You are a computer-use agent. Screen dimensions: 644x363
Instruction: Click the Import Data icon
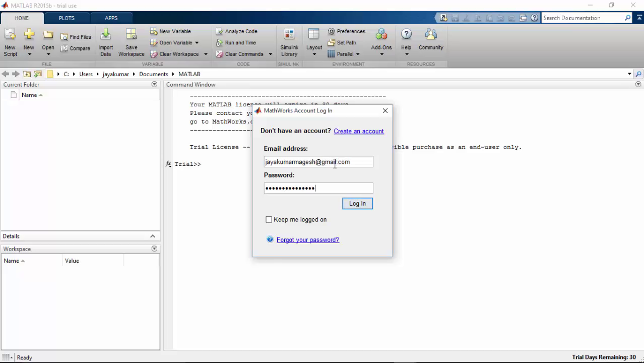click(106, 35)
